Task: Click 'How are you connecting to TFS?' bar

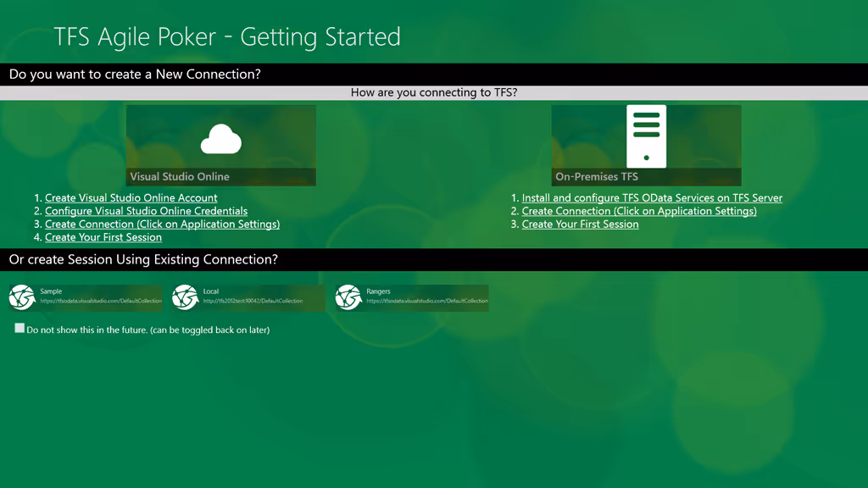Action: coord(434,92)
